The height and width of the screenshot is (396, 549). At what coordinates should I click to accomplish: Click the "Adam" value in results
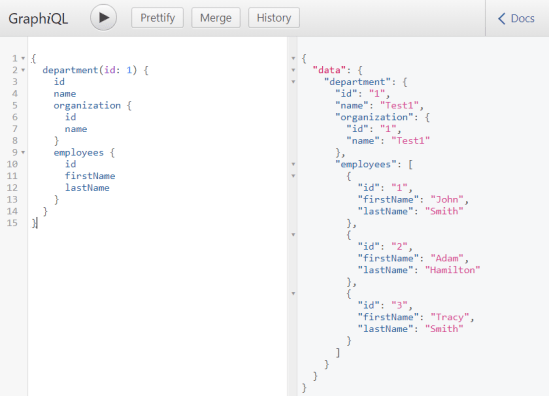pyautogui.click(x=447, y=258)
